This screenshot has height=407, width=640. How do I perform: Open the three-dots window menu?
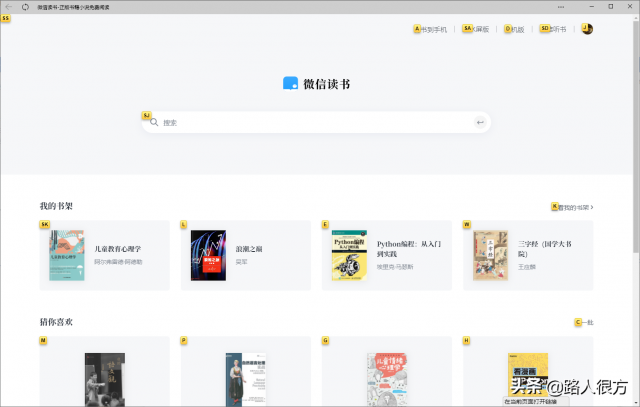coord(561,7)
